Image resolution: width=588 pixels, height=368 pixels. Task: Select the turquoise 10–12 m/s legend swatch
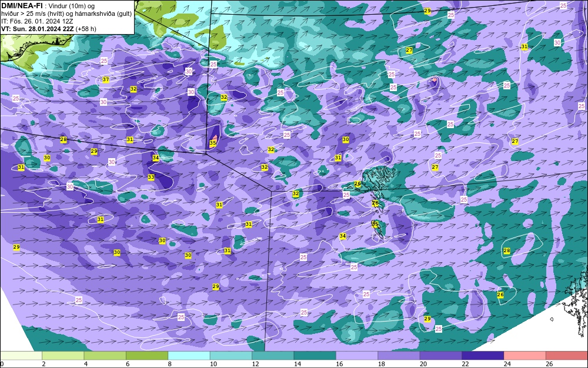[x=231, y=356]
